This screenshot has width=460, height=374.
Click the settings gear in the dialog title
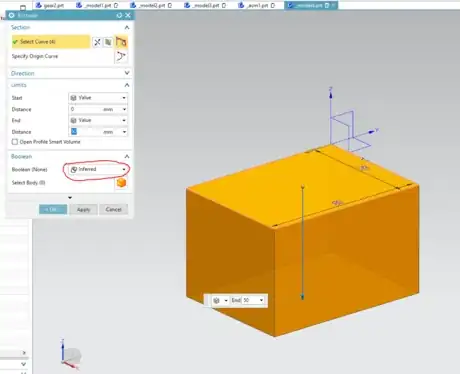[x=12, y=15]
